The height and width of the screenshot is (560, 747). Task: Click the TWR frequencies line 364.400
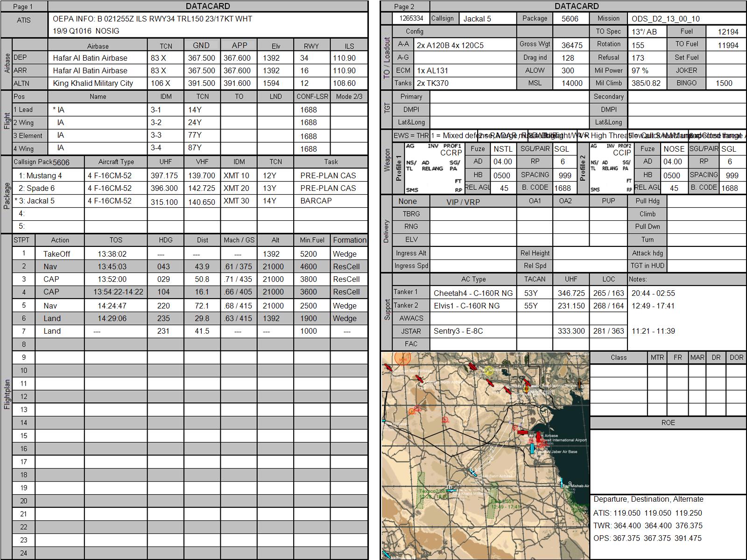click(x=648, y=526)
